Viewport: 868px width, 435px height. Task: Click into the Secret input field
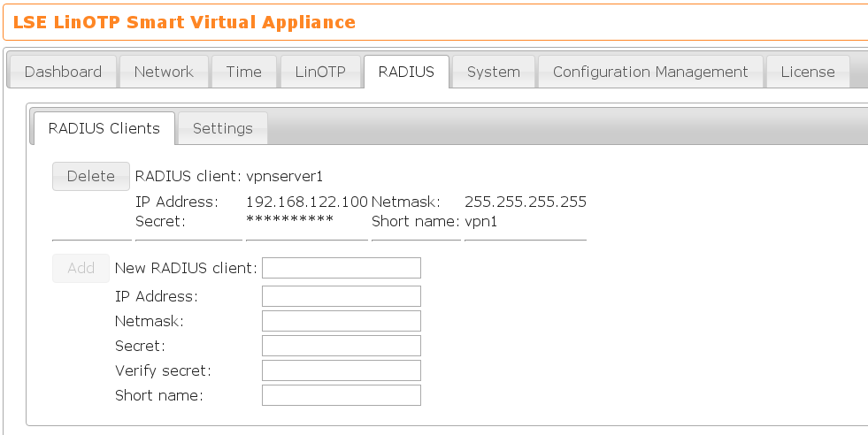click(x=341, y=346)
